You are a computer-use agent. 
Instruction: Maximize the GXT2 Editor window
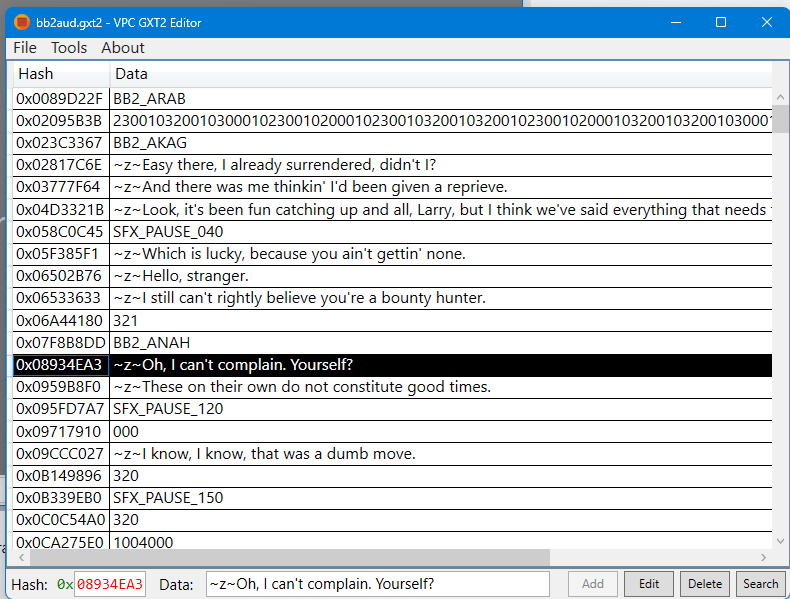tap(721, 22)
